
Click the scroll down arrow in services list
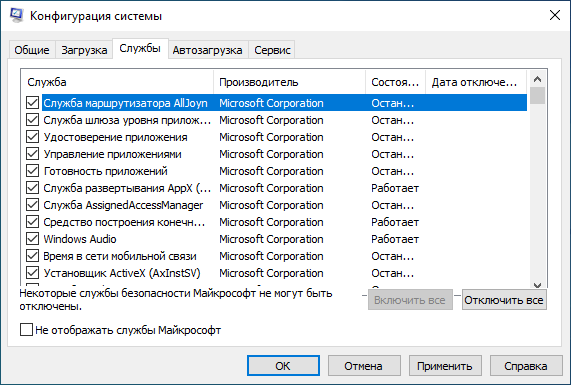pyautogui.click(x=537, y=285)
